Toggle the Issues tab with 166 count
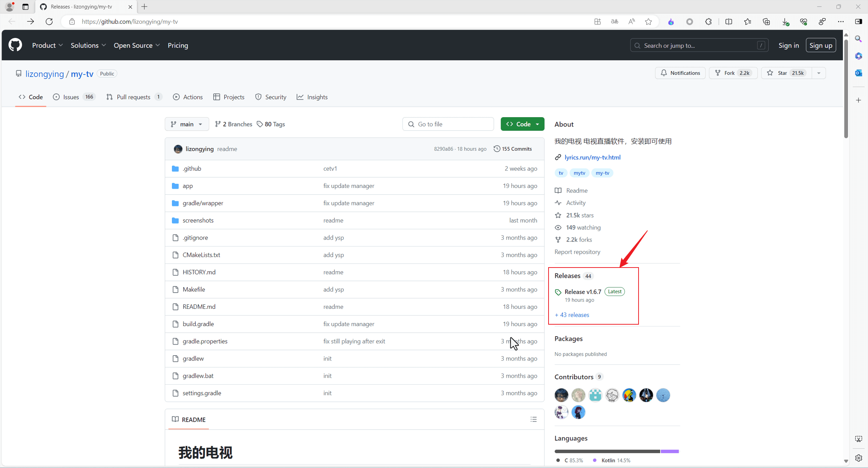This screenshot has width=868, height=468. [x=74, y=97]
